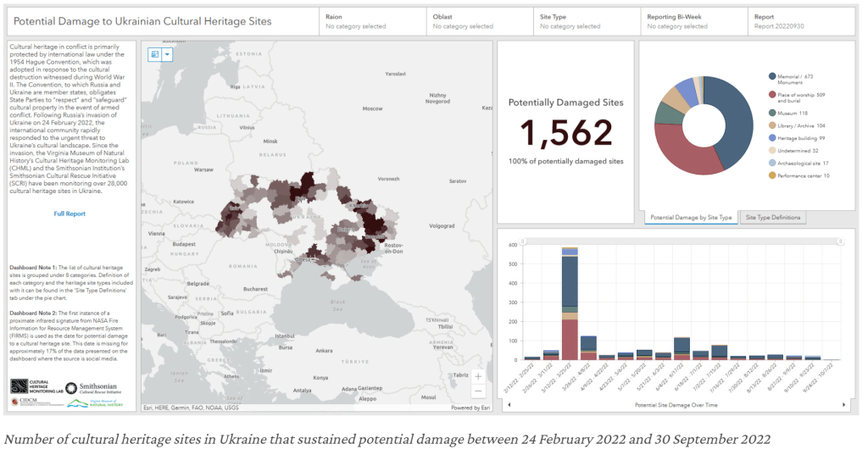This screenshot has width=868, height=455.
Task: Go to previous chart with left arrow
Action: click(x=507, y=405)
